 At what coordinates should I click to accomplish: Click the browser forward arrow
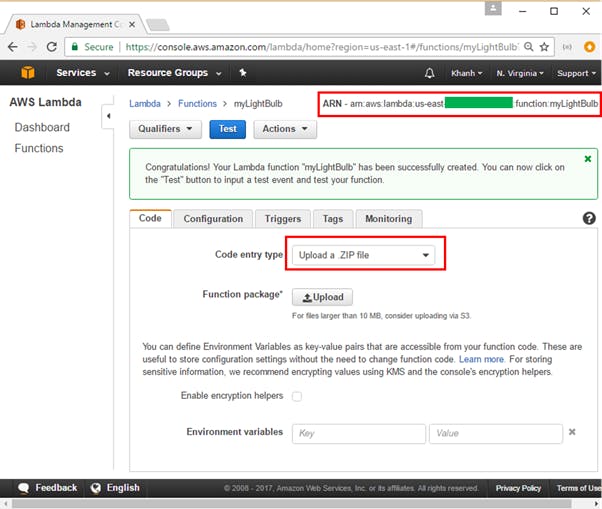[32, 47]
